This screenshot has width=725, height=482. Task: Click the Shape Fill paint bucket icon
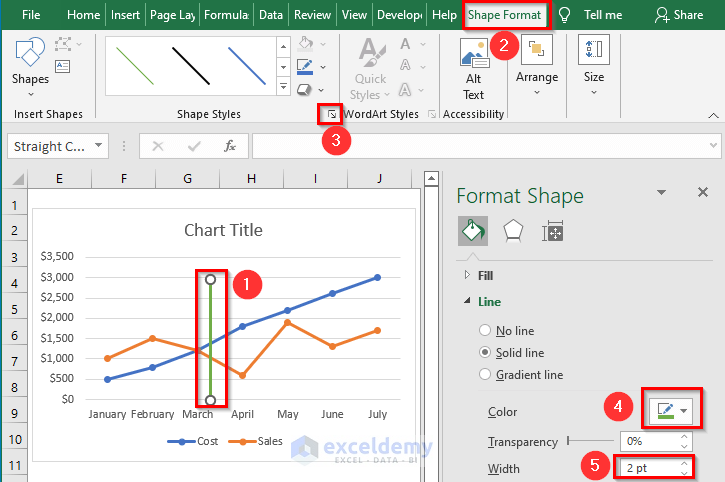pos(306,44)
